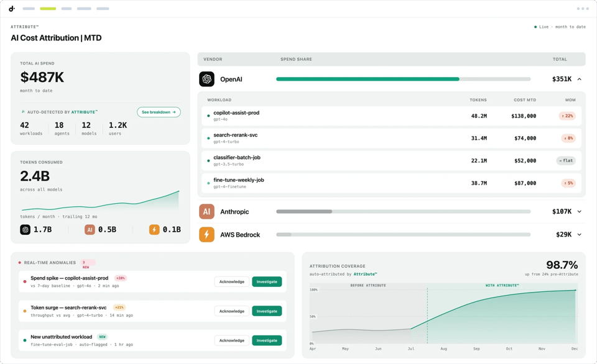Screen dimensions: 597x364
Task: Acknowledge the Token surge search-rerank-svc anomaly
Action: click(x=231, y=311)
